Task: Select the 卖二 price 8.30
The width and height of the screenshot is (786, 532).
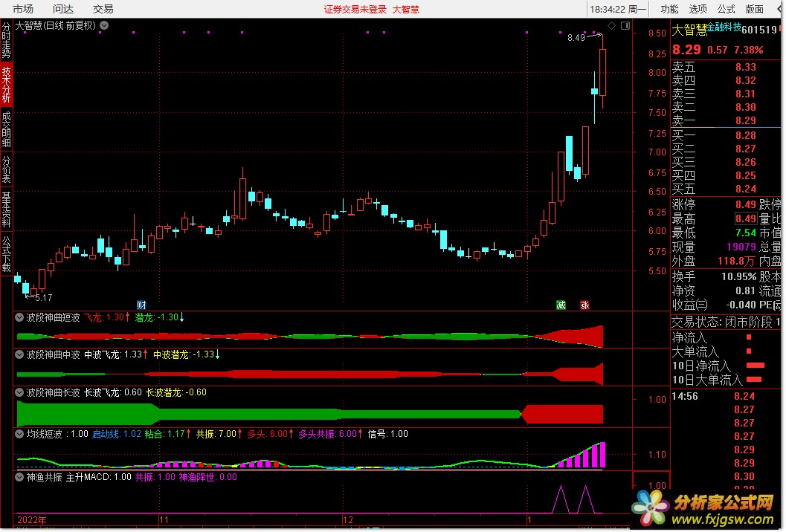Action: coord(745,107)
